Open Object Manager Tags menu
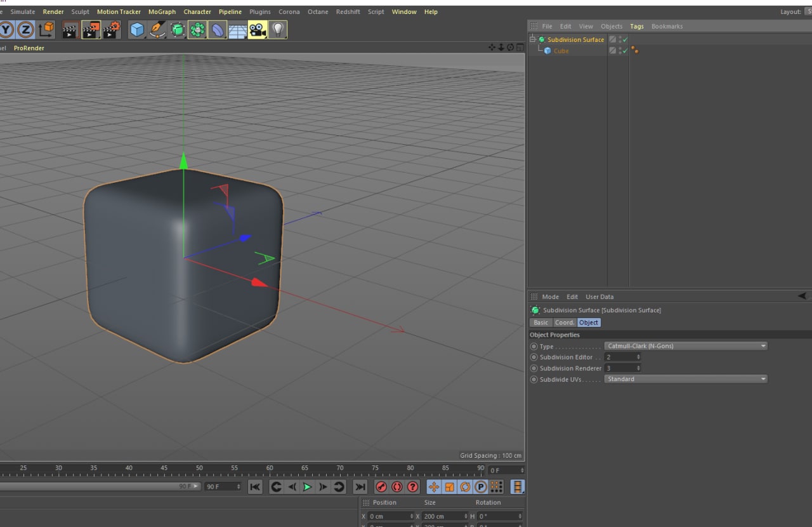The image size is (812, 527). click(637, 26)
